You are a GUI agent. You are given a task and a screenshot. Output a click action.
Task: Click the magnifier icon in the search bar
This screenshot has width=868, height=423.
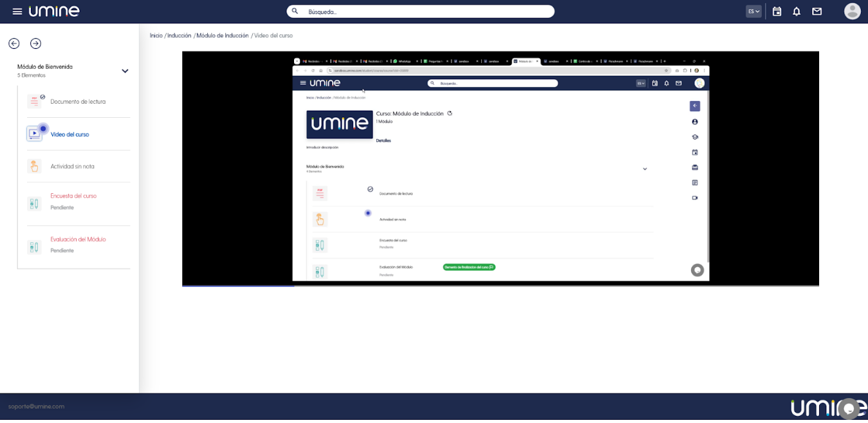(x=295, y=12)
